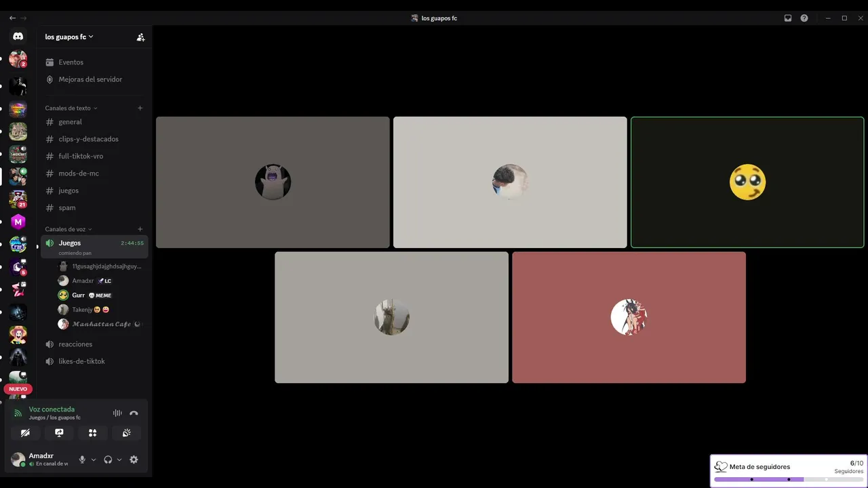Focus pleading emoji avatar tile
The width and height of the screenshot is (868, 488).
point(747,182)
